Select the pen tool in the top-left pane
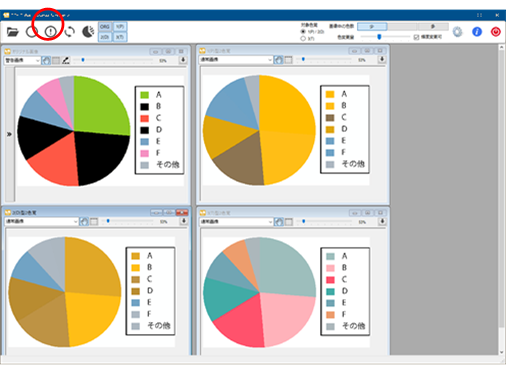This screenshot has width=506, height=374. pyautogui.click(x=66, y=60)
